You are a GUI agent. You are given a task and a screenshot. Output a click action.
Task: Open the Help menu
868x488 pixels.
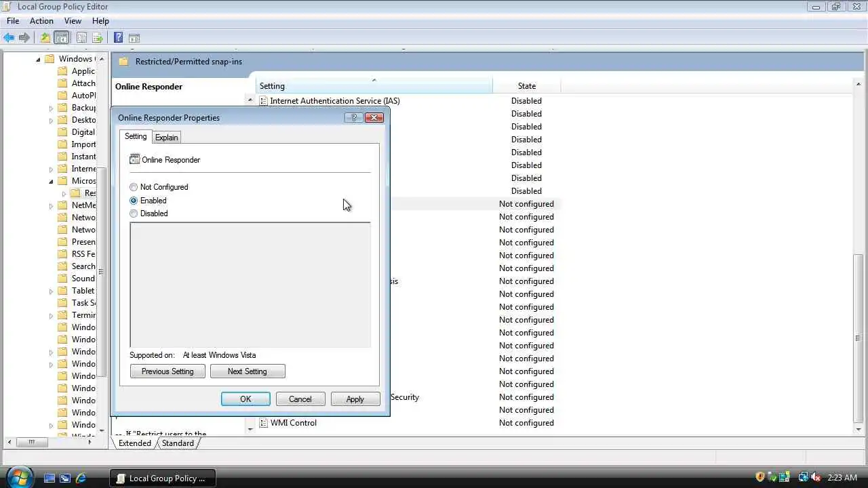100,21
